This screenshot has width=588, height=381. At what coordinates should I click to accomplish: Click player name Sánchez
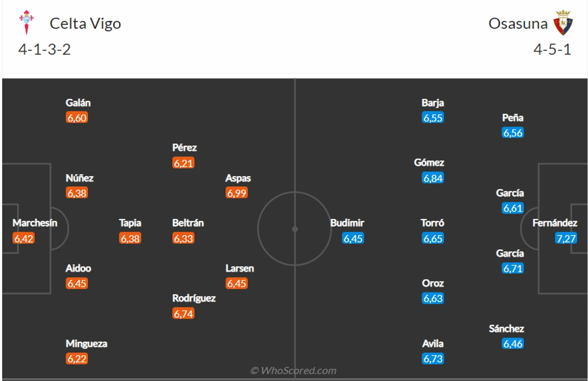click(x=506, y=329)
